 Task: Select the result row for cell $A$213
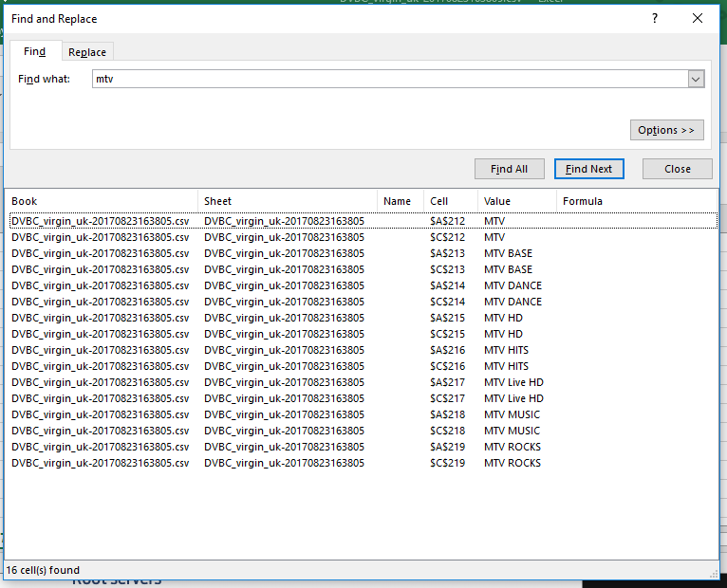click(x=363, y=253)
